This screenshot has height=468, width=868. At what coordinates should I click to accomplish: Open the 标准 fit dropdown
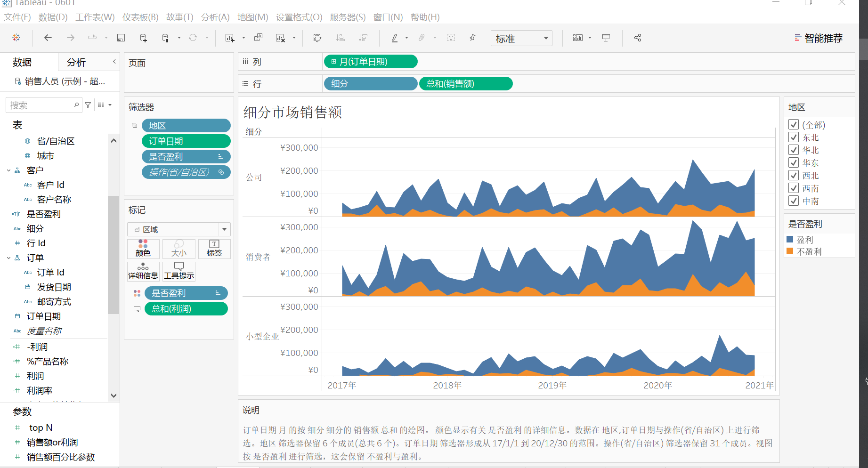click(546, 38)
